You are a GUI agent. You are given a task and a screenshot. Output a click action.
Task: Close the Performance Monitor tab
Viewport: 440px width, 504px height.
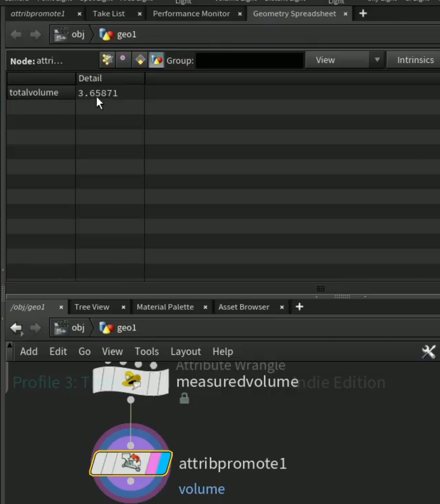click(x=240, y=14)
